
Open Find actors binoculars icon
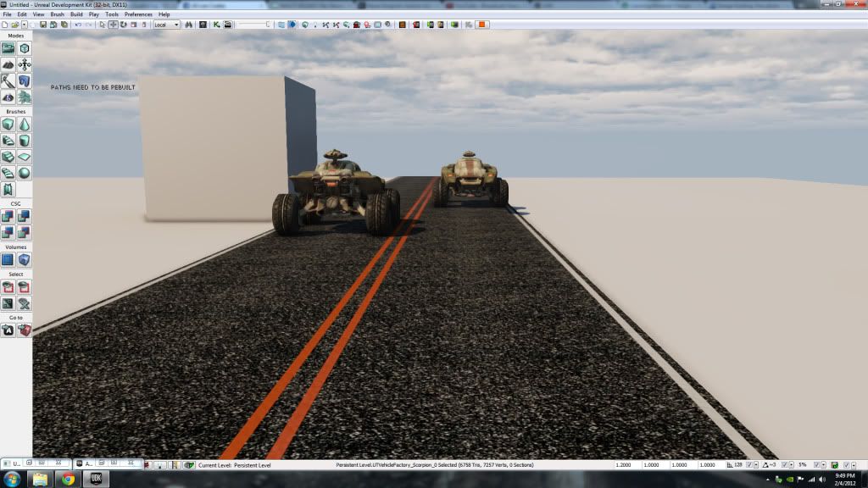[189, 25]
